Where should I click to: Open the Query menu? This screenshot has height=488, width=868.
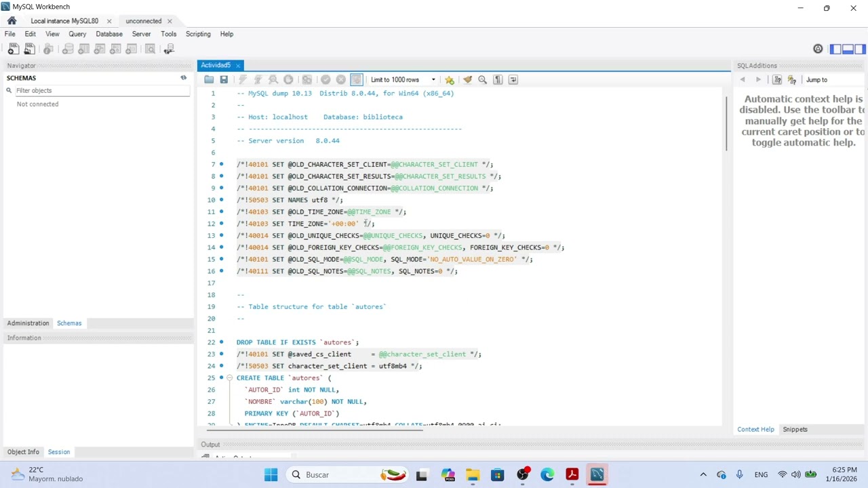click(77, 34)
